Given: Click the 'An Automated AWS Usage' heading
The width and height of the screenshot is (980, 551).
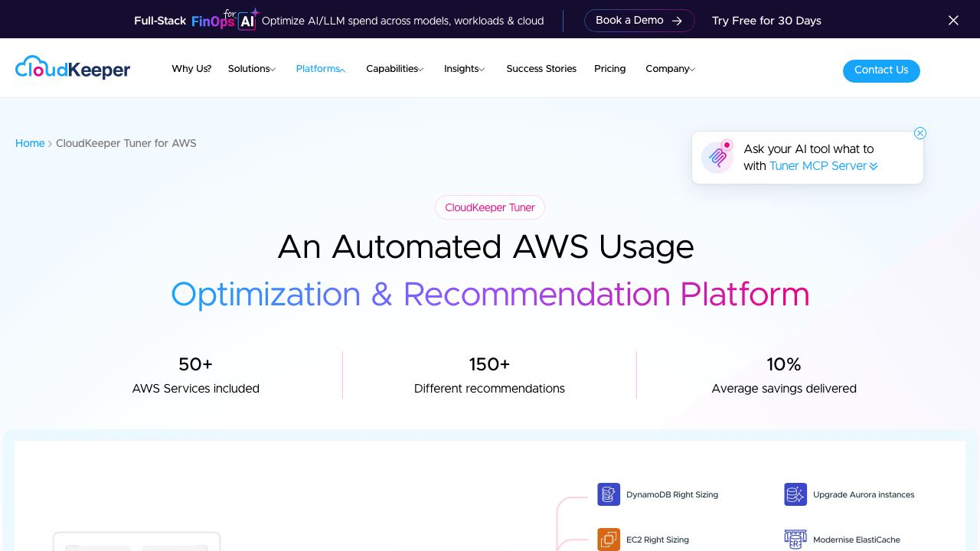Looking at the screenshot, I should 486,247.
